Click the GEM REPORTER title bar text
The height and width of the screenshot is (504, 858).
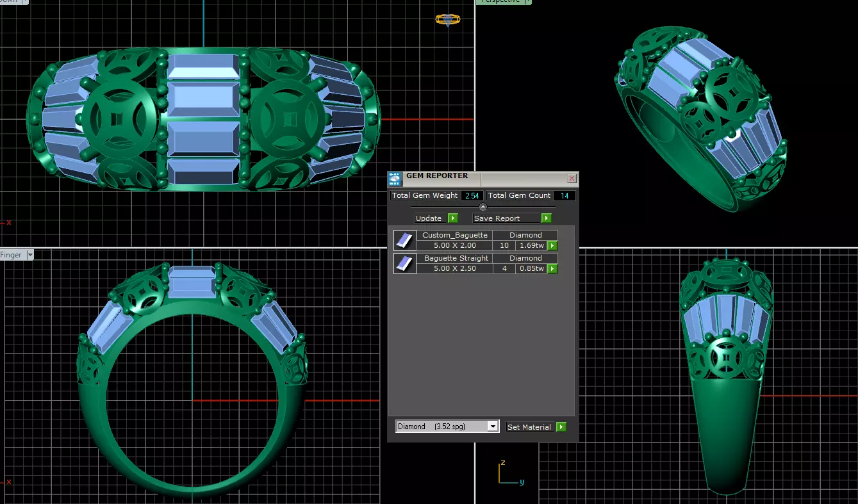pos(437,175)
